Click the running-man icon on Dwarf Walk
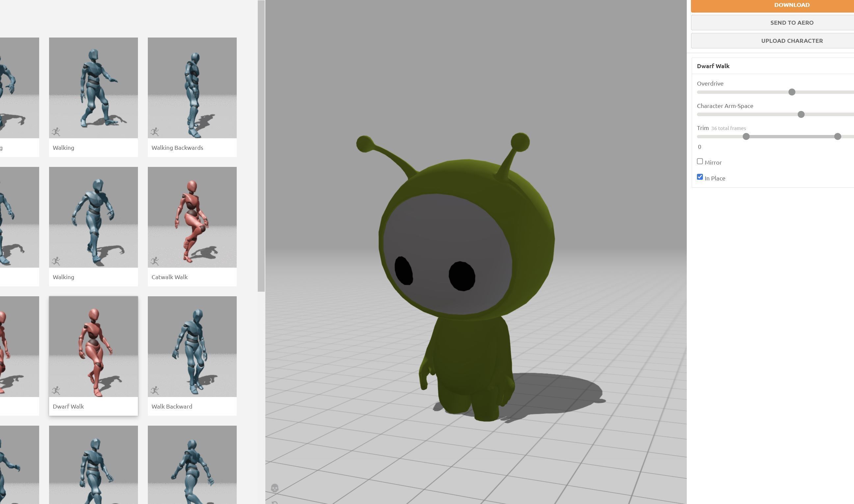The width and height of the screenshot is (854, 504). (56, 390)
